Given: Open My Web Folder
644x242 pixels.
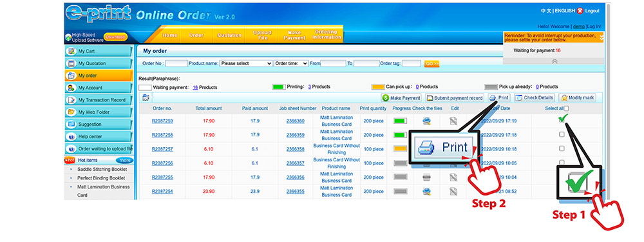Looking at the screenshot, I should 99,112.
